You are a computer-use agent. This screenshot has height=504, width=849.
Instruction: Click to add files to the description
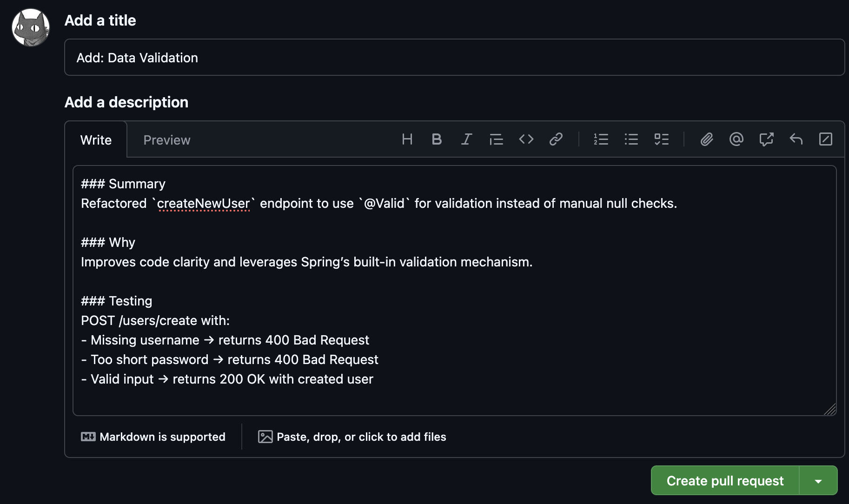(352, 437)
